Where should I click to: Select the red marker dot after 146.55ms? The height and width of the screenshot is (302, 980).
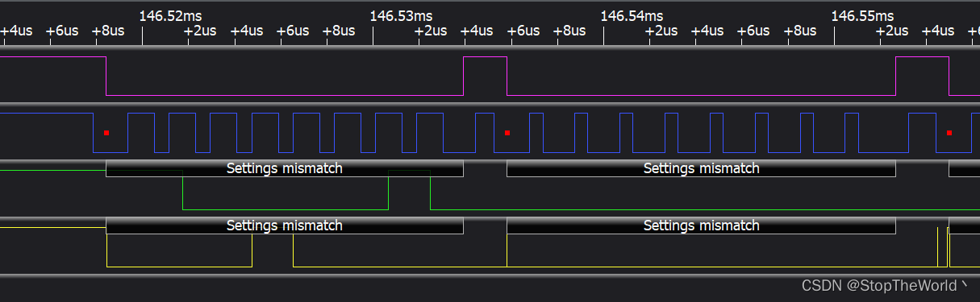949,132
